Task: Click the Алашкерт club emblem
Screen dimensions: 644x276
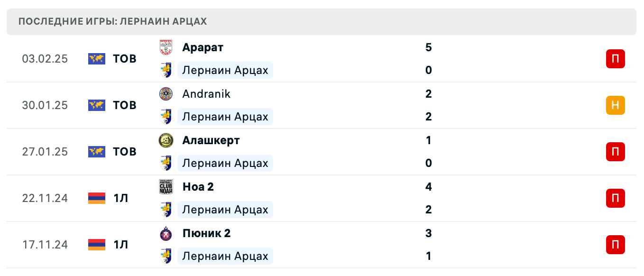Action: click(x=166, y=140)
